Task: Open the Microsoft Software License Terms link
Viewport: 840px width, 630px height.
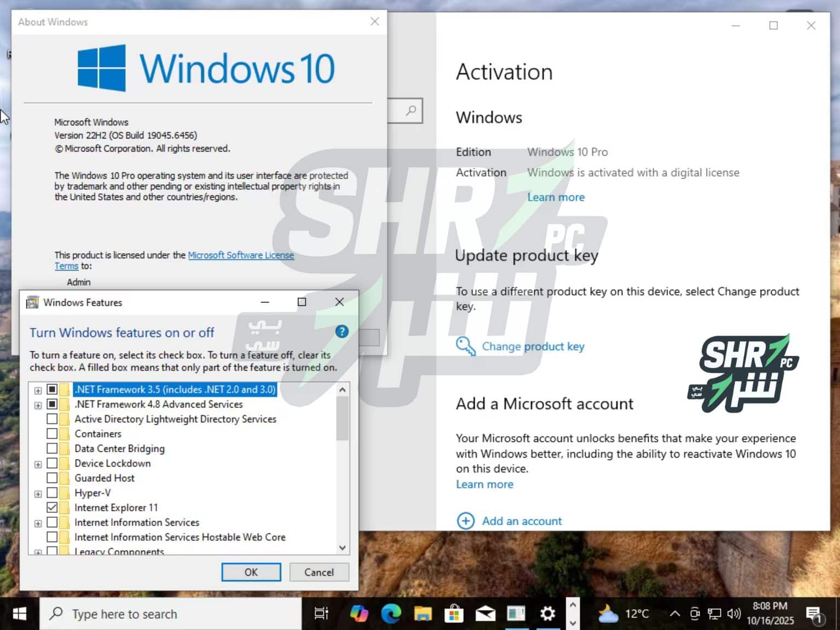Action: pyautogui.click(x=241, y=255)
